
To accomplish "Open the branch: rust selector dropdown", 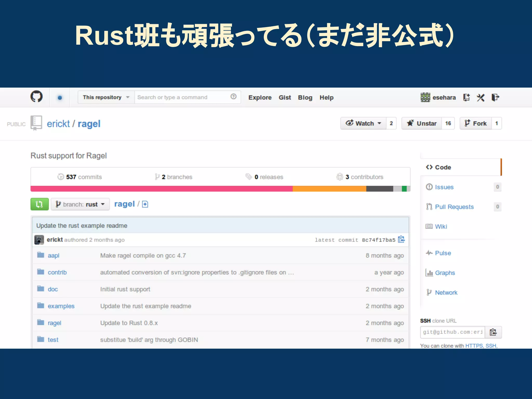I will 80,204.
